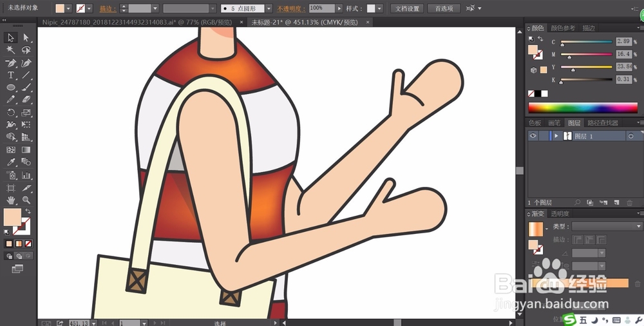Click the locate object magnifier in Layers panel

pos(577,203)
